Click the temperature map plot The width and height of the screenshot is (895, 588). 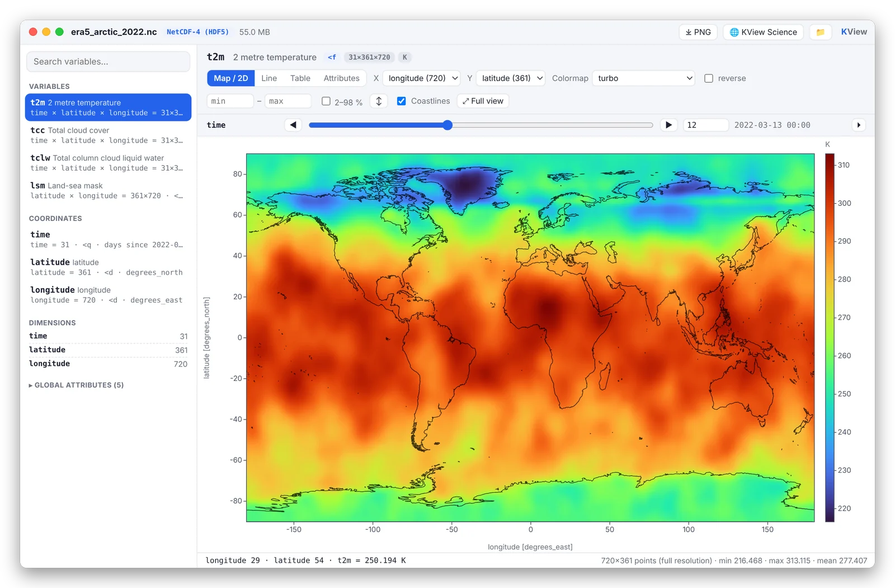(x=530, y=337)
